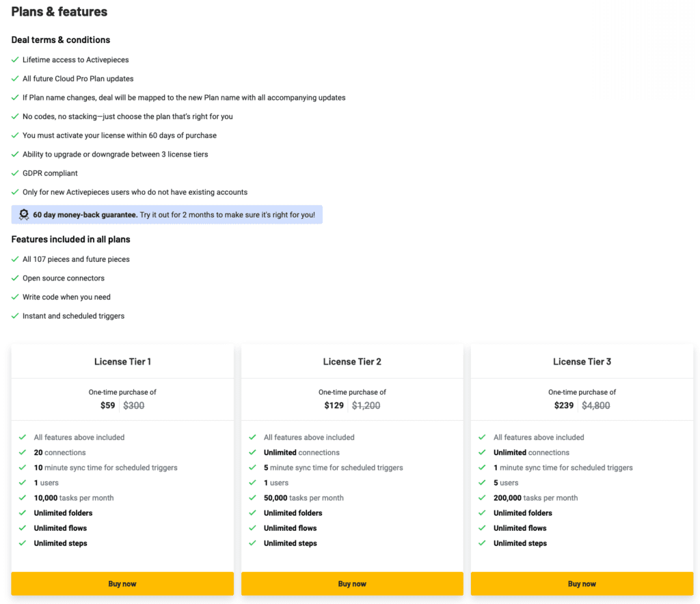The height and width of the screenshot is (604, 700).
Task: Click the 20 connections text in Tier 1
Action: click(x=60, y=453)
